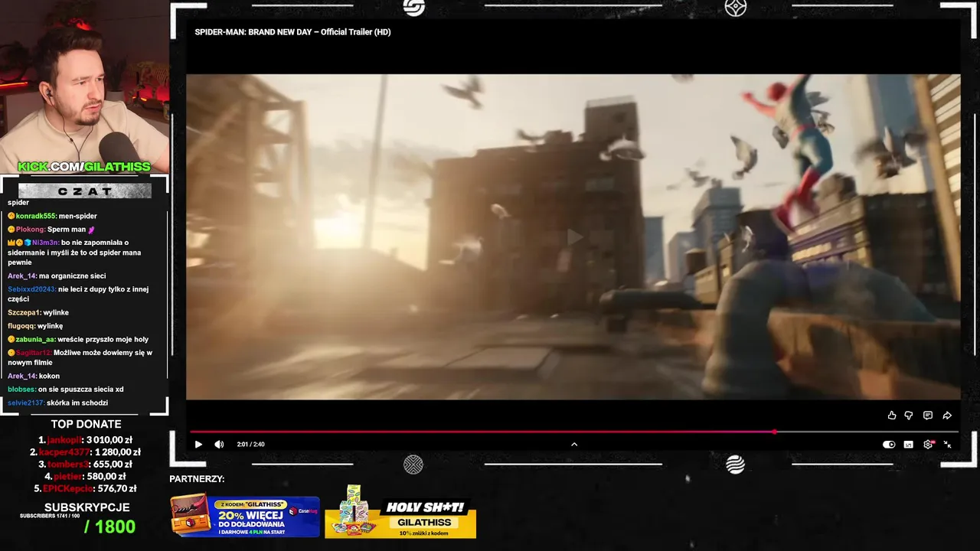Open video settings gear

928,445
